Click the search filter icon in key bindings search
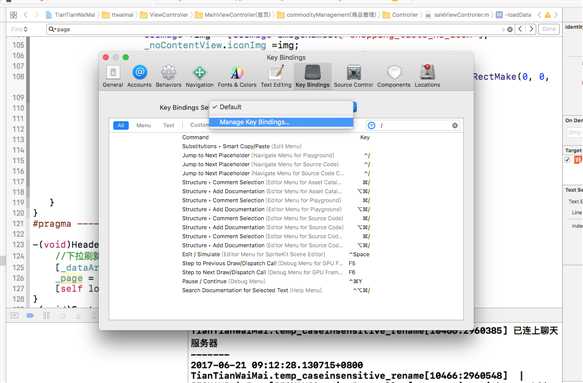Viewport: 583px width, 383px height. [x=371, y=125]
